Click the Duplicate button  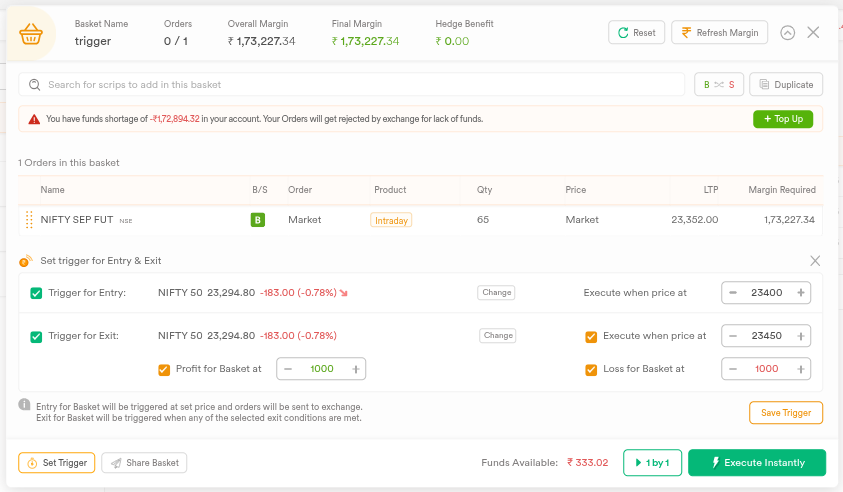pos(786,84)
